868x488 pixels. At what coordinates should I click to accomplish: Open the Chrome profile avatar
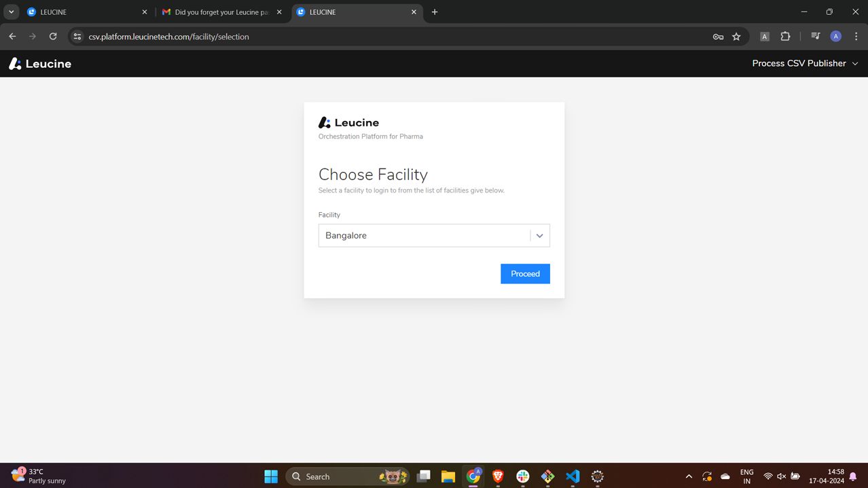836,37
